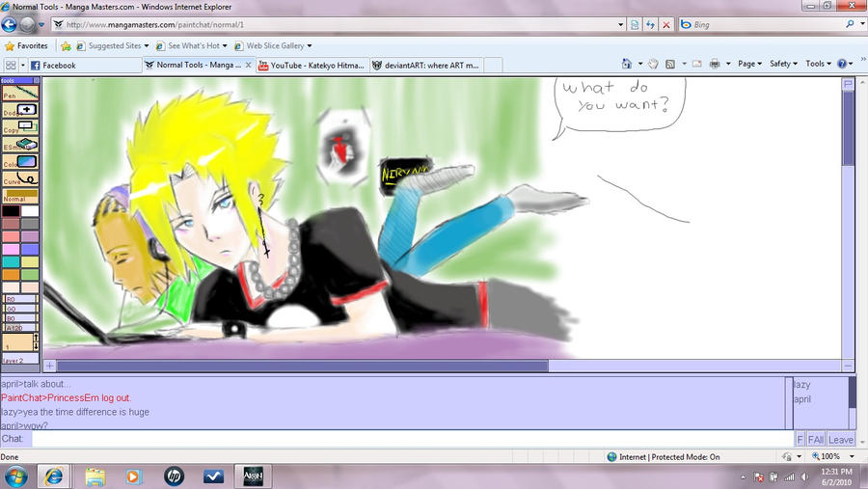
Task: Click the Leave button
Action: tap(840, 440)
